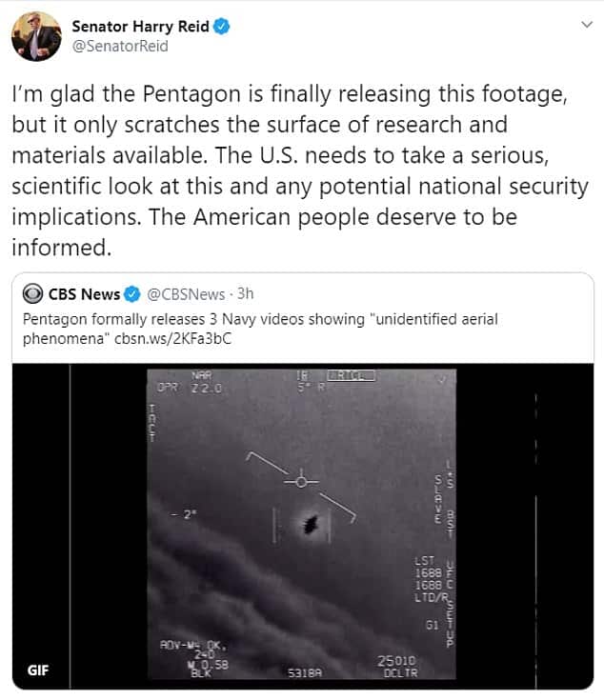Open Senator Harry Reid's profile avatar

(36, 36)
